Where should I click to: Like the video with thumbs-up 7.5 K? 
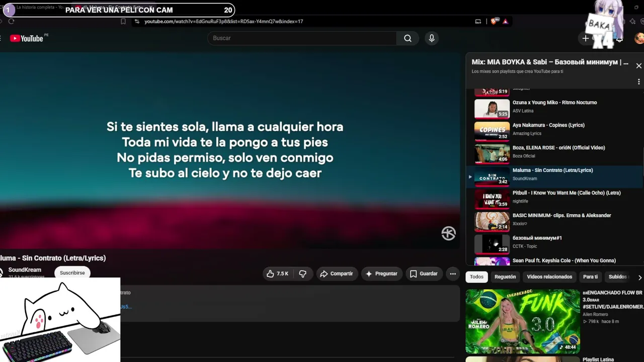point(277,274)
